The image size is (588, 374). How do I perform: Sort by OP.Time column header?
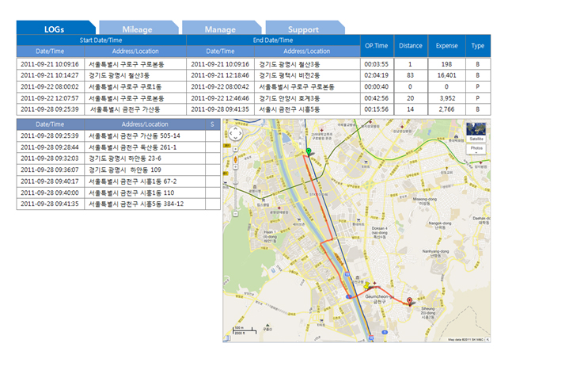tap(376, 45)
